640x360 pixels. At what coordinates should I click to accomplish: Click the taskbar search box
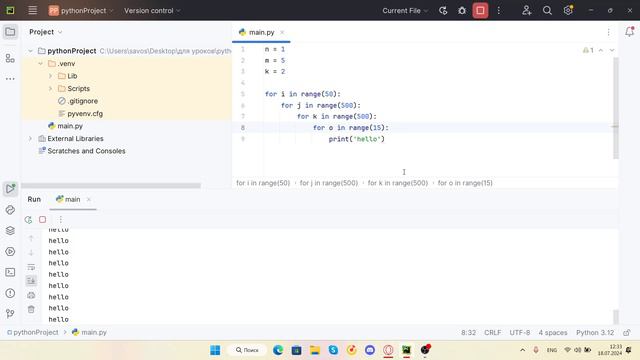[x=247, y=350]
